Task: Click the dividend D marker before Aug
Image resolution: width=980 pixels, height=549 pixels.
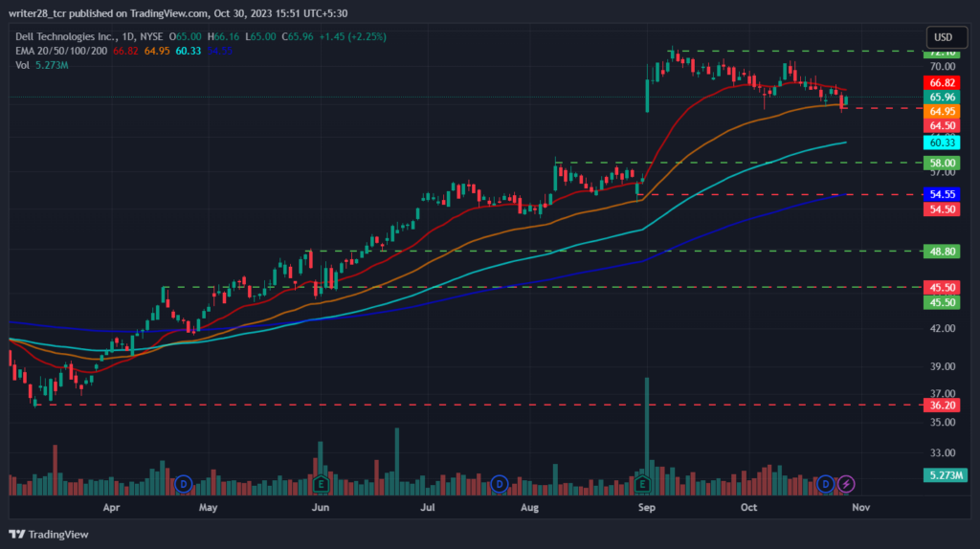Action: (x=499, y=484)
